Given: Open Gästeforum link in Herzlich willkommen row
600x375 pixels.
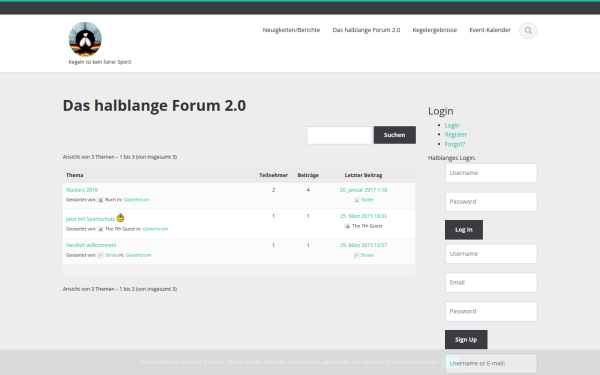Looking at the screenshot, I should (139, 255).
